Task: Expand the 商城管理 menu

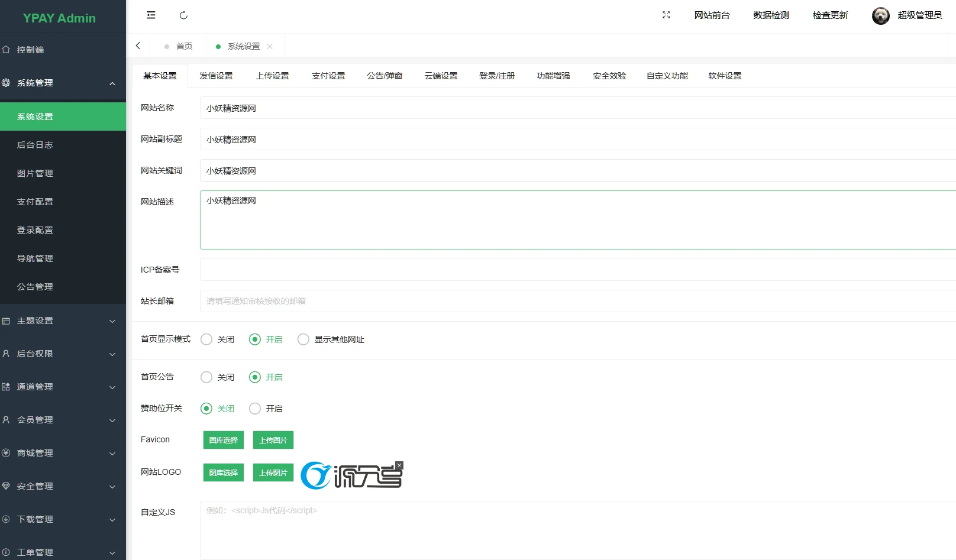Action: click(x=112, y=454)
